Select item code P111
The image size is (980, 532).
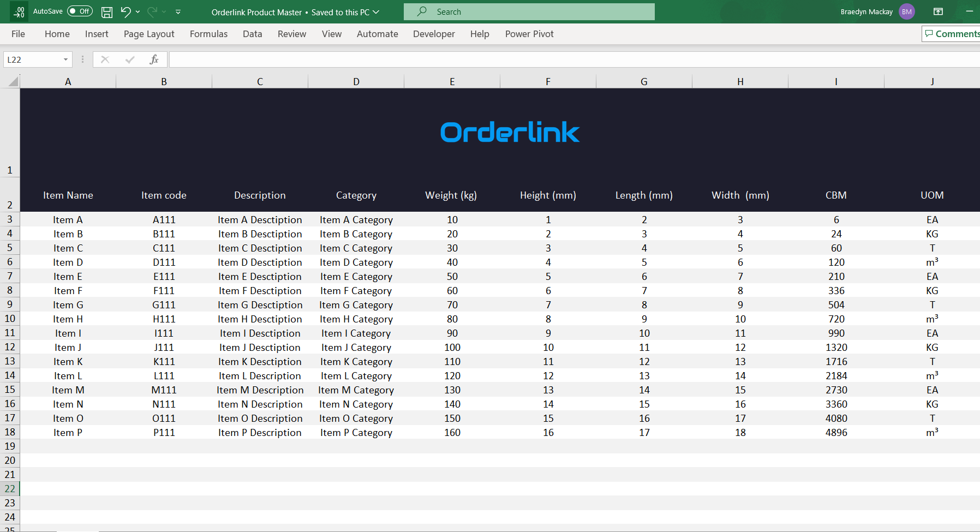(x=164, y=433)
